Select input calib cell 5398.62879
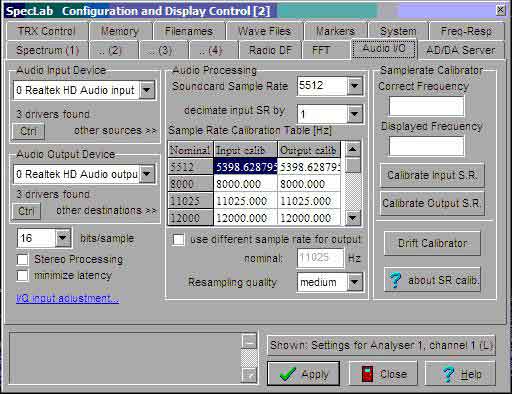This screenshot has height=394, width=512. pos(245,166)
